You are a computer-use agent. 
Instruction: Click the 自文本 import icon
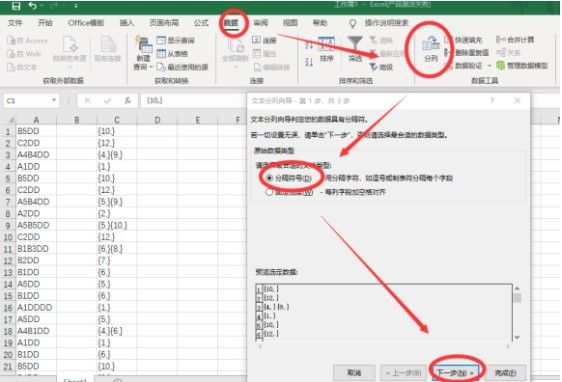tap(11, 67)
